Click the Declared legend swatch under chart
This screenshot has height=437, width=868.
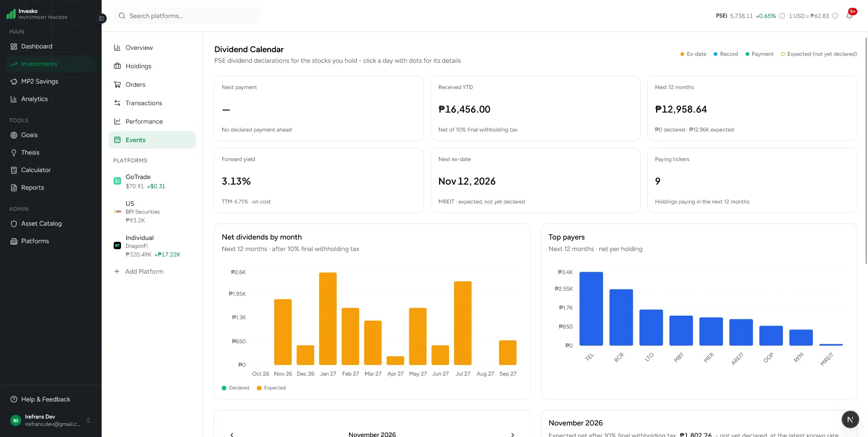[224, 388]
